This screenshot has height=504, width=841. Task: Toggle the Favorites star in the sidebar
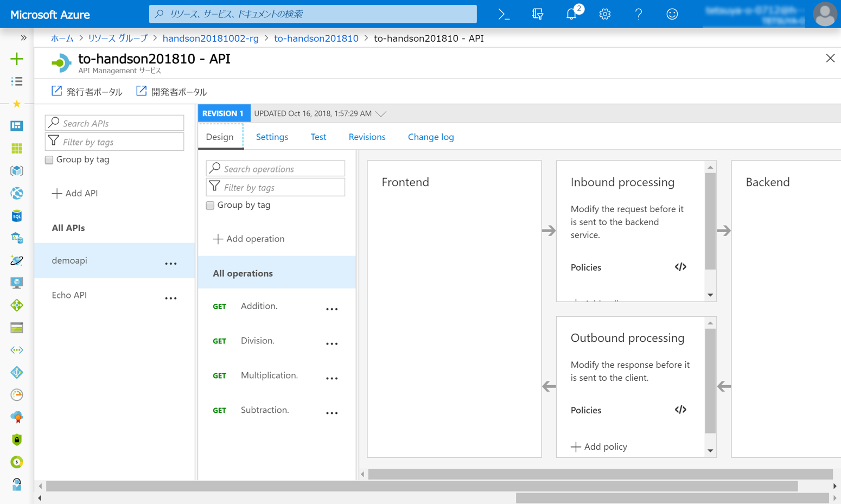click(16, 104)
